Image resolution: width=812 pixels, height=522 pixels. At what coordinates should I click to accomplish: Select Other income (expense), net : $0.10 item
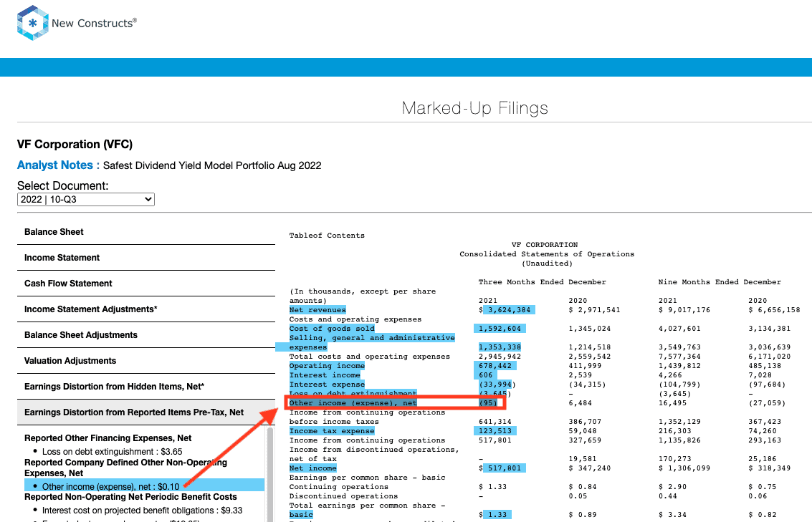[x=145, y=485]
